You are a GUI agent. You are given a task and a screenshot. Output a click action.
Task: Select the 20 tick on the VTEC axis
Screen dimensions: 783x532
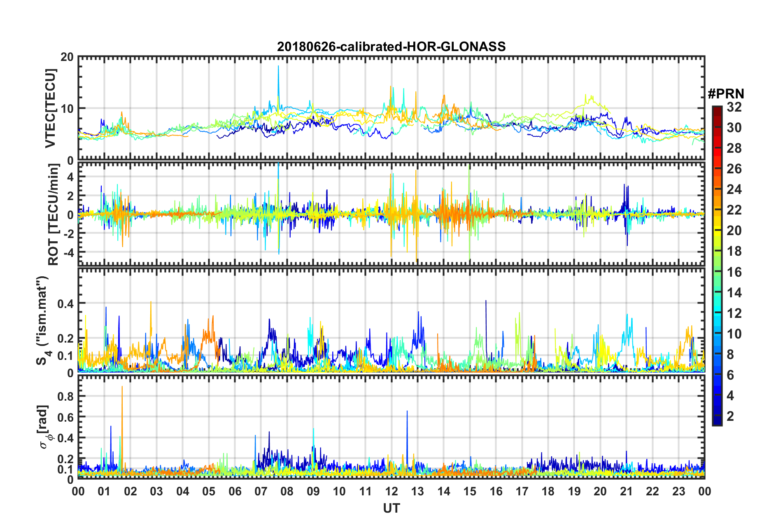[x=67, y=57]
